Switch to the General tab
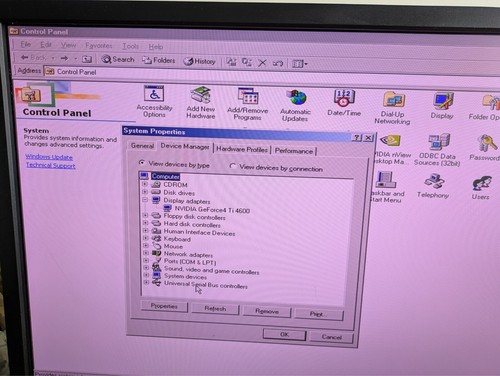This screenshot has height=376, width=500. click(142, 146)
